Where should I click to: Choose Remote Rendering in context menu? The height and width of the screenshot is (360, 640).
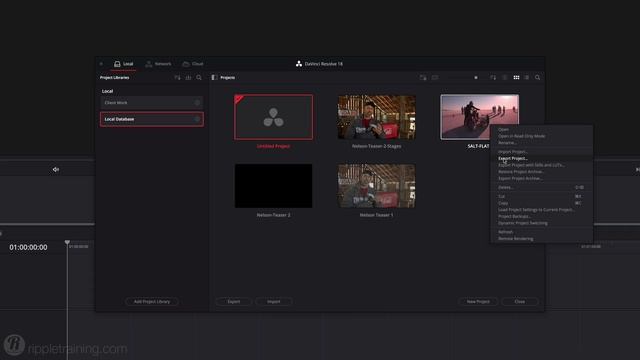[541, 239]
